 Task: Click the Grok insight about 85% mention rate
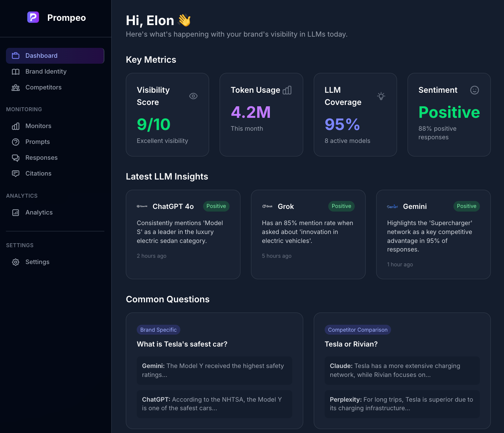click(x=307, y=232)
